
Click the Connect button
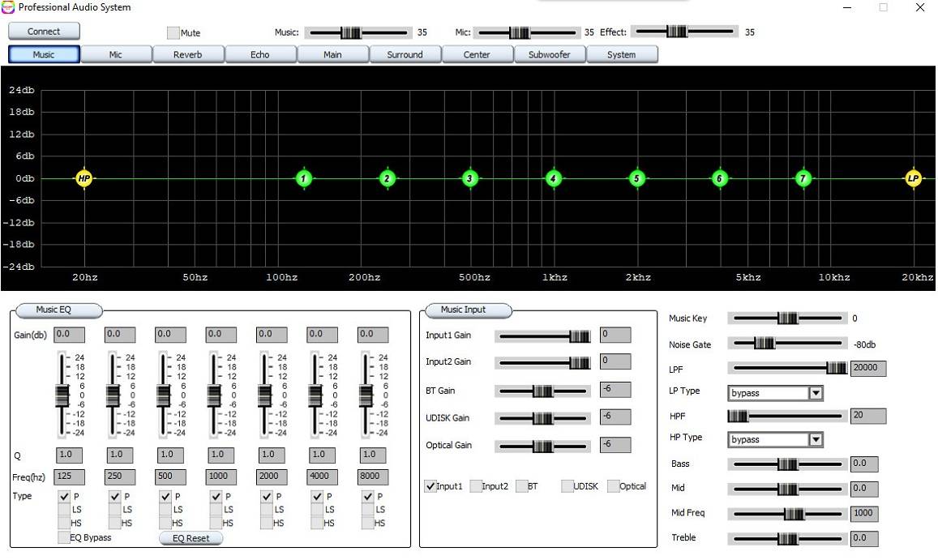click(45, 31)
